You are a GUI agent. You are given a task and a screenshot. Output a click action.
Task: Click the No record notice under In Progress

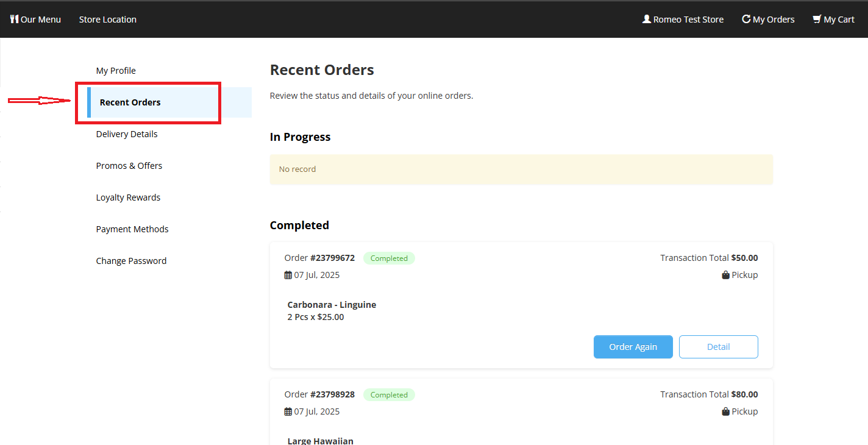297,169
